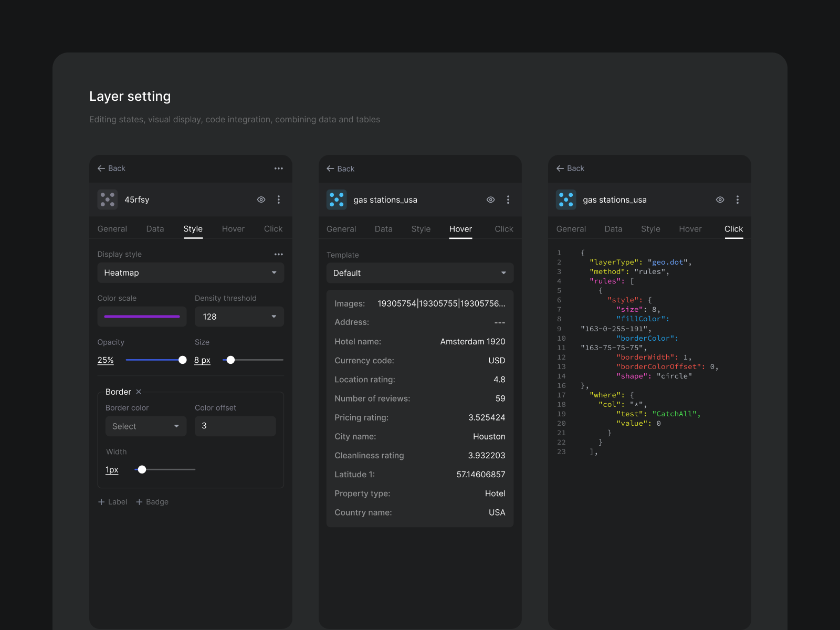The width and height of the screenshot is (840, 630).
Task: Click the back arrow on the Hover panel
Action: [331, 169]
